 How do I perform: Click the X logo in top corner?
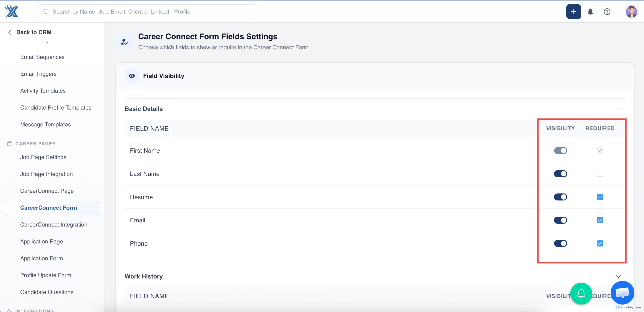coord(12,12)
